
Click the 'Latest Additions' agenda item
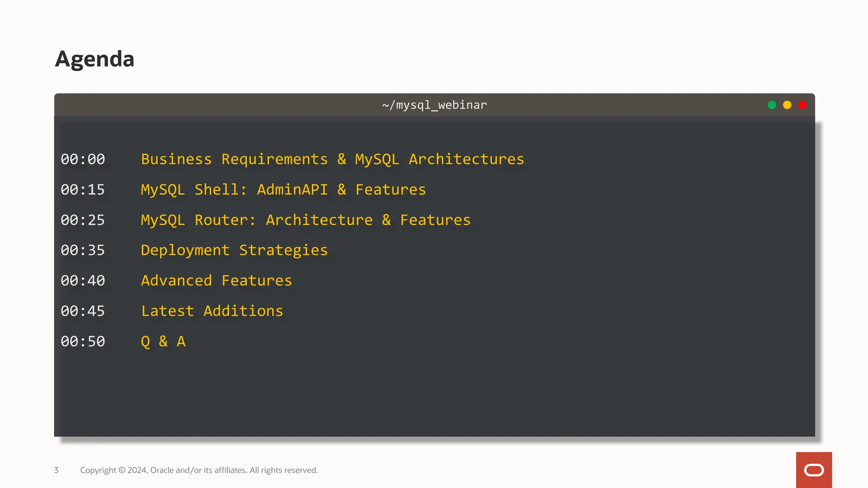point(212,311)
